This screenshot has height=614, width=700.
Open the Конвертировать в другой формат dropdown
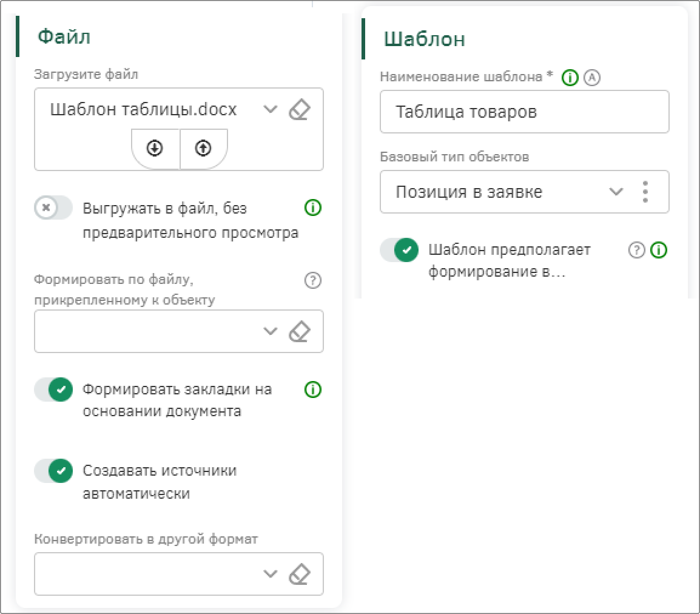pos(270,574)
